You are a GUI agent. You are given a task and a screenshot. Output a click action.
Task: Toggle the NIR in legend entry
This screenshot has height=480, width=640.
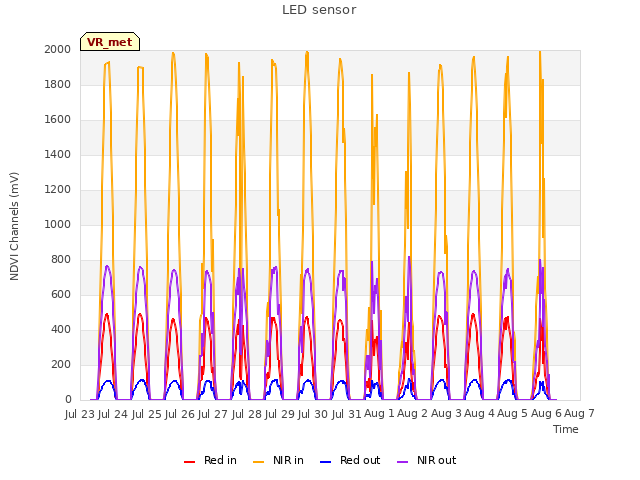click(x=278, y=460)
